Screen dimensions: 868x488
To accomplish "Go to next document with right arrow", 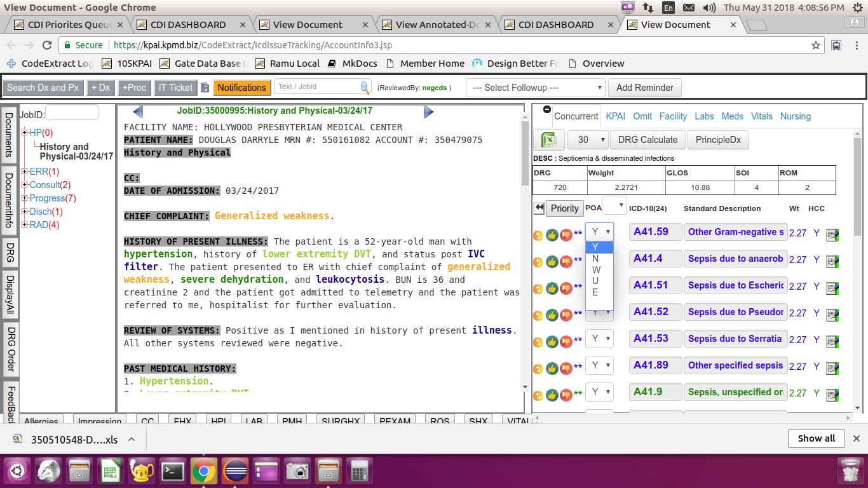I will (428, 112).
